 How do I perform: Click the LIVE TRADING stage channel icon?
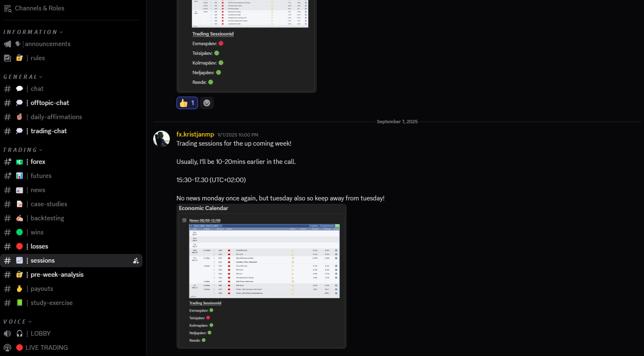[x=7, y=348]
